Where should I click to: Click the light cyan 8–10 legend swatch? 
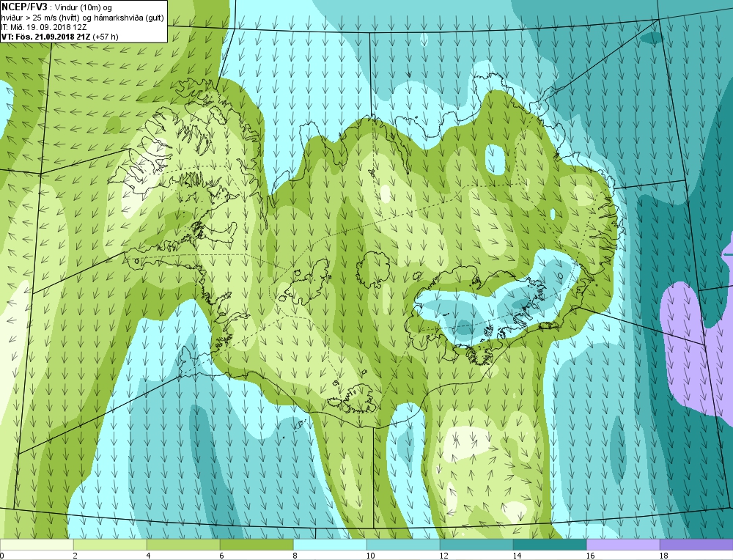(330, 545)
